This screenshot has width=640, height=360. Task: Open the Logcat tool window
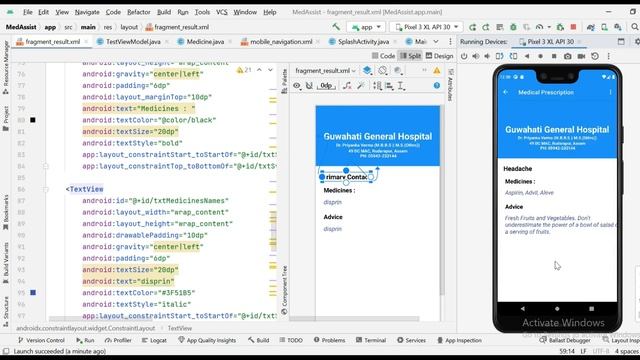(x=154, y=340)
